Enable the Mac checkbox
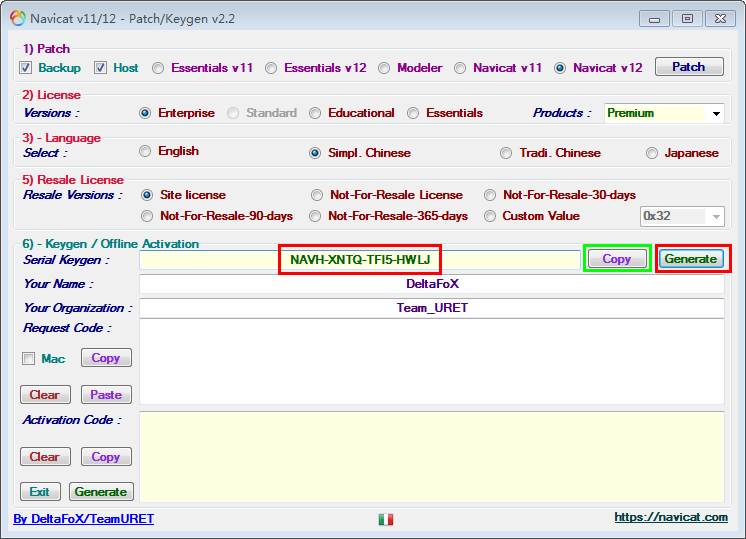 click(x=29, y=358)
